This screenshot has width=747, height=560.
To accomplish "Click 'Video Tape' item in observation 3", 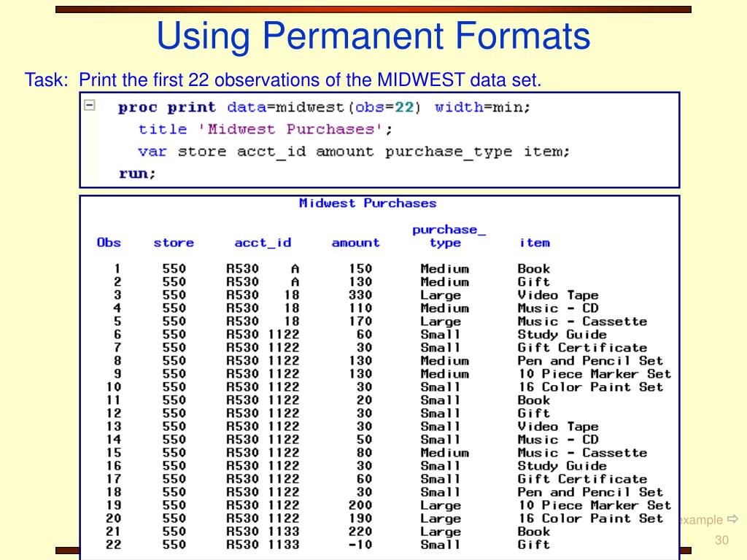I will (x=558, y=295).
